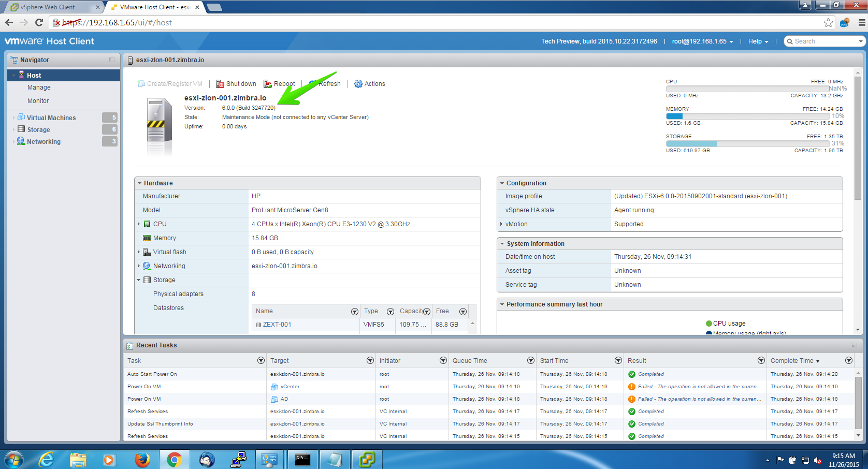Click the Memory icon in the Hardware panel
868x469 pixels.
(147, 238)
